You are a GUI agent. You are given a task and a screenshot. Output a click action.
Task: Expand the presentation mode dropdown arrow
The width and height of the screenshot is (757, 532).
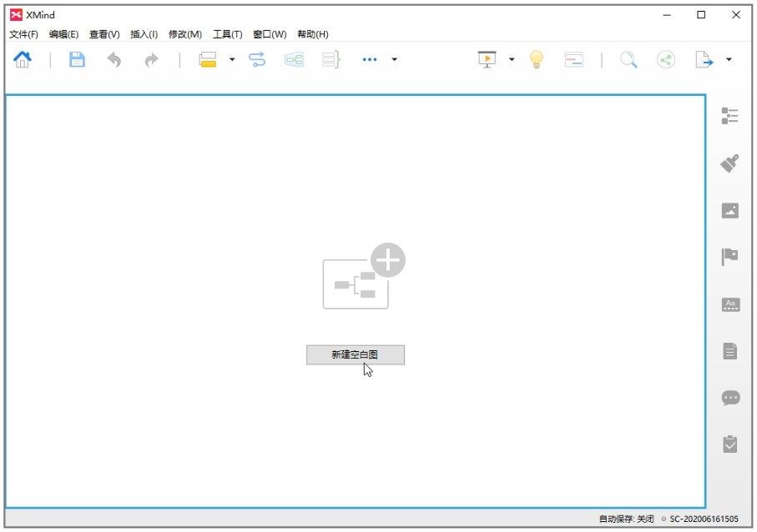[x=512, y=60]
